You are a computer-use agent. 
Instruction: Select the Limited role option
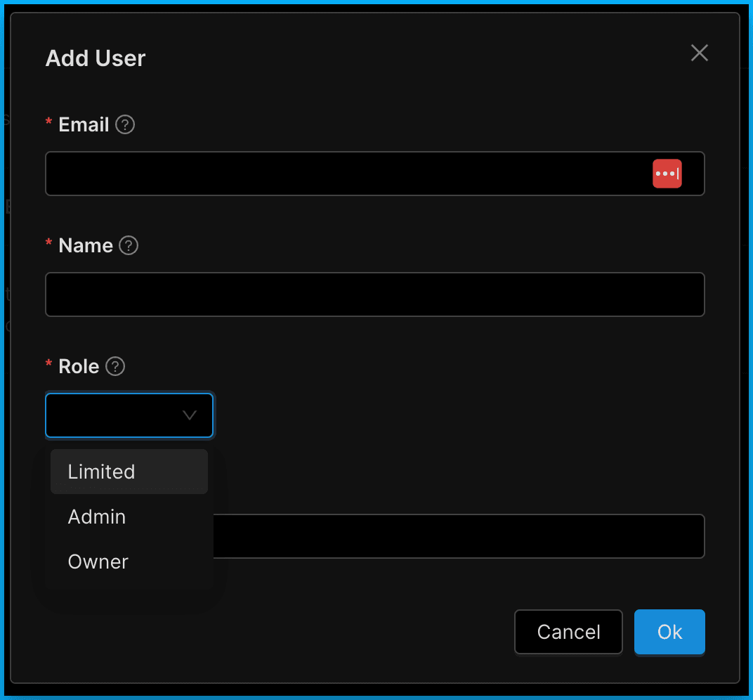pyautogui.click(x=102, y=472)
